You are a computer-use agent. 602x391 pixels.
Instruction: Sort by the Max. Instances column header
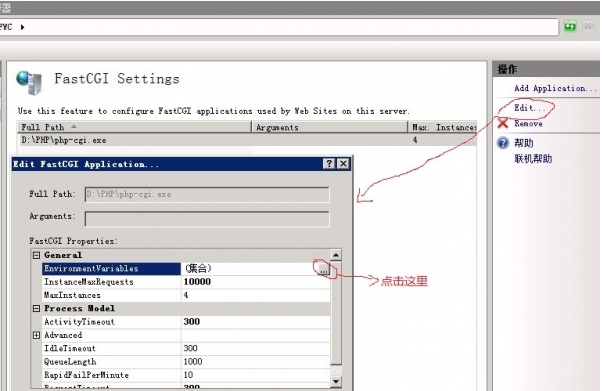click(442, 127)
